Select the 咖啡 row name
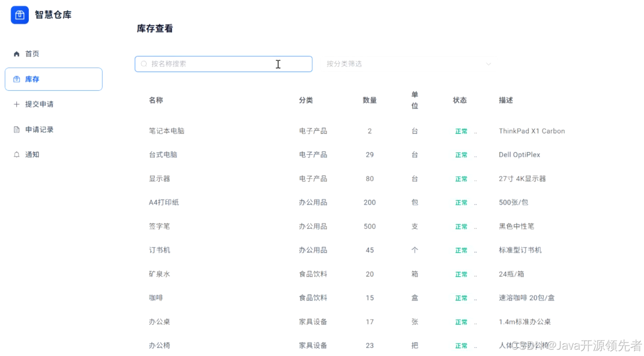Viewport: 644px width, 356px height. click(156, 298)
